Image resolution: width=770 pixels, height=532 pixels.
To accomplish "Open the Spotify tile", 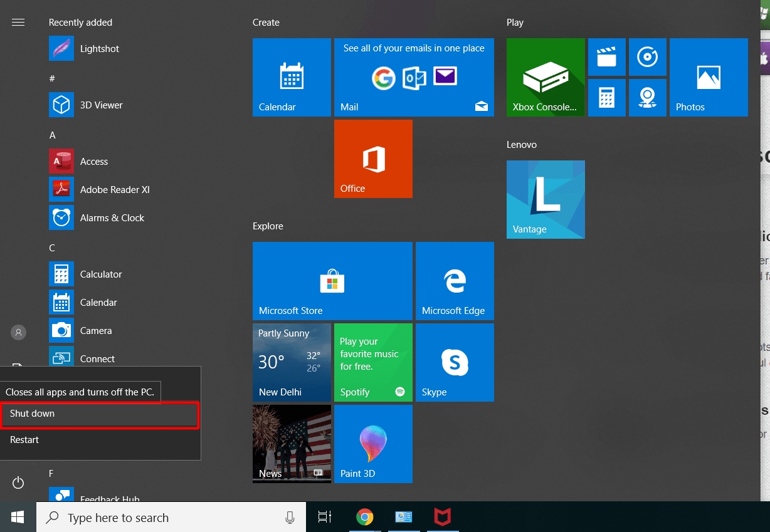I will pos(373,362).
